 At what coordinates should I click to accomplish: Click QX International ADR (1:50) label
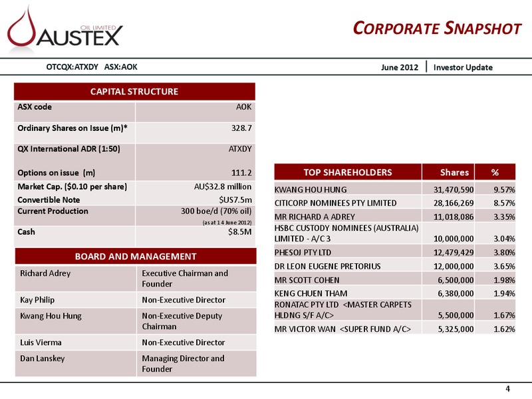(69, 149)
